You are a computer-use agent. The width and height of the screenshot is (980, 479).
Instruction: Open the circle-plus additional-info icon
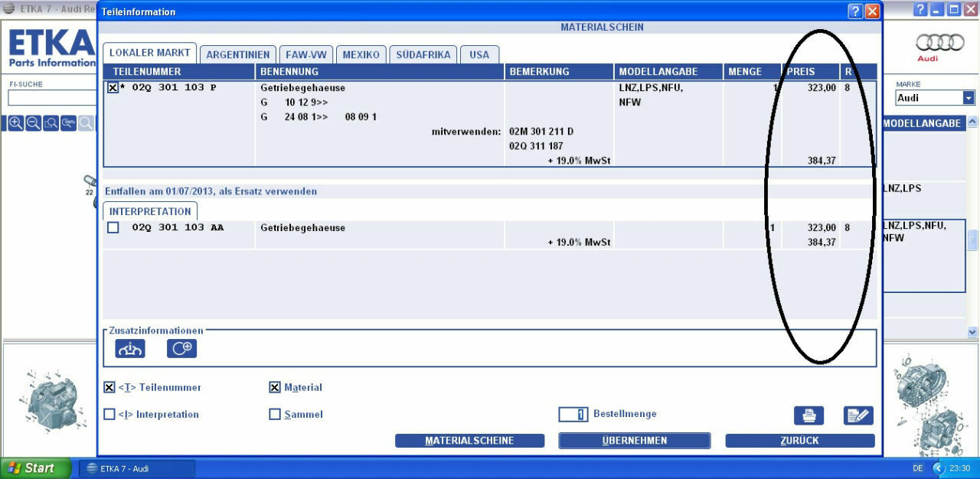tap(181, 349)
